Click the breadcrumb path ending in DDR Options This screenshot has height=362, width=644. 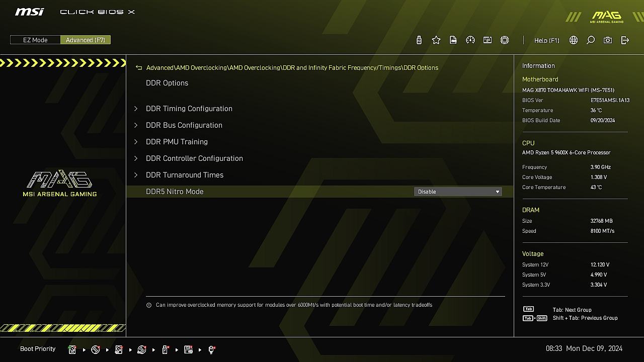pos(292,68)
